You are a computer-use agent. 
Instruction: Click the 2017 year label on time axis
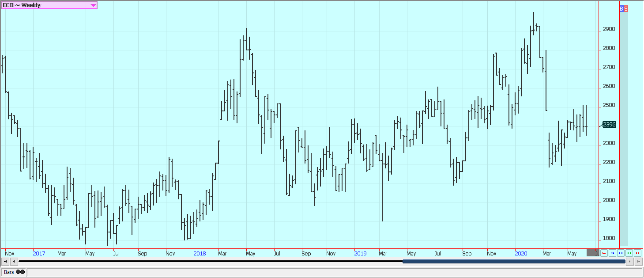39,254
